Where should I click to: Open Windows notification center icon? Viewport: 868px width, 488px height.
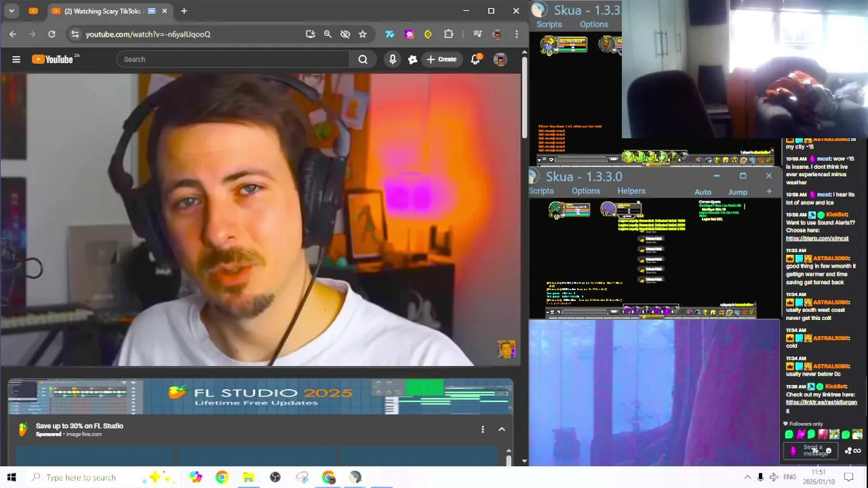pos(848,477)
